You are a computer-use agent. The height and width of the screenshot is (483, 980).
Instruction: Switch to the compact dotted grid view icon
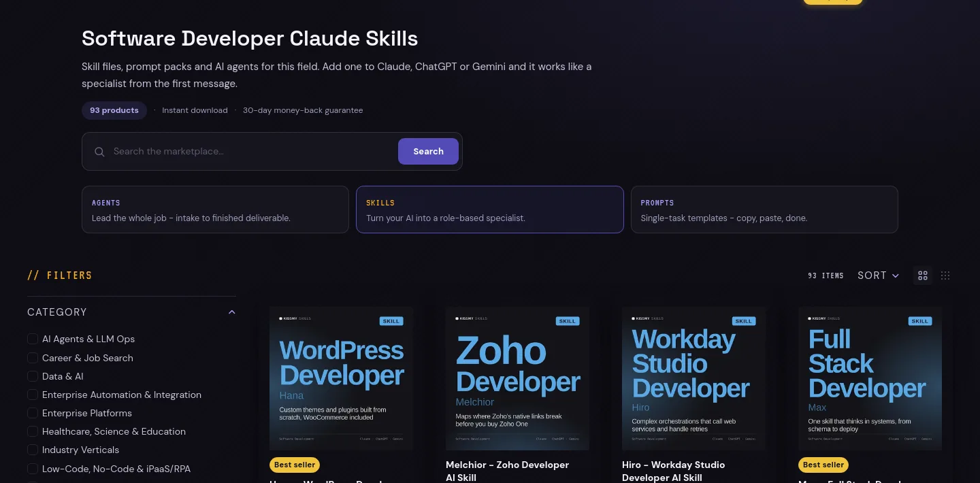click(945, 276)
